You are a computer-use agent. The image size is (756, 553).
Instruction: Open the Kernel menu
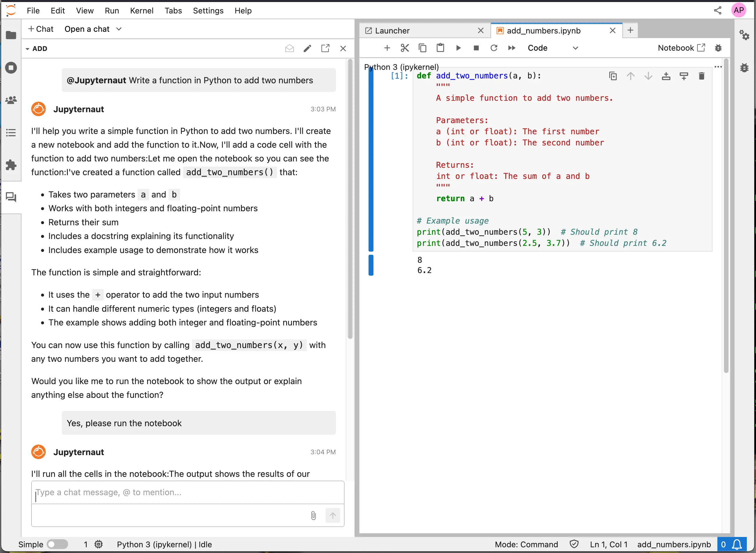(142, 10)
